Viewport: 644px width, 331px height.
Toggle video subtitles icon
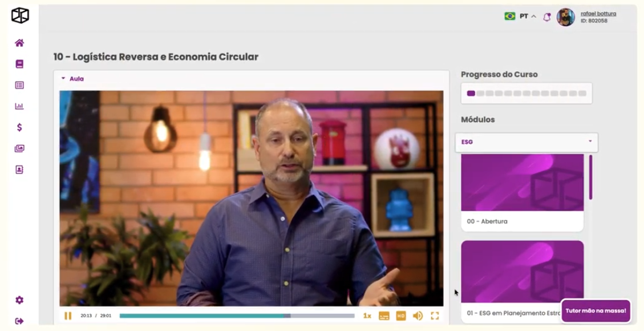click(384, 316)
